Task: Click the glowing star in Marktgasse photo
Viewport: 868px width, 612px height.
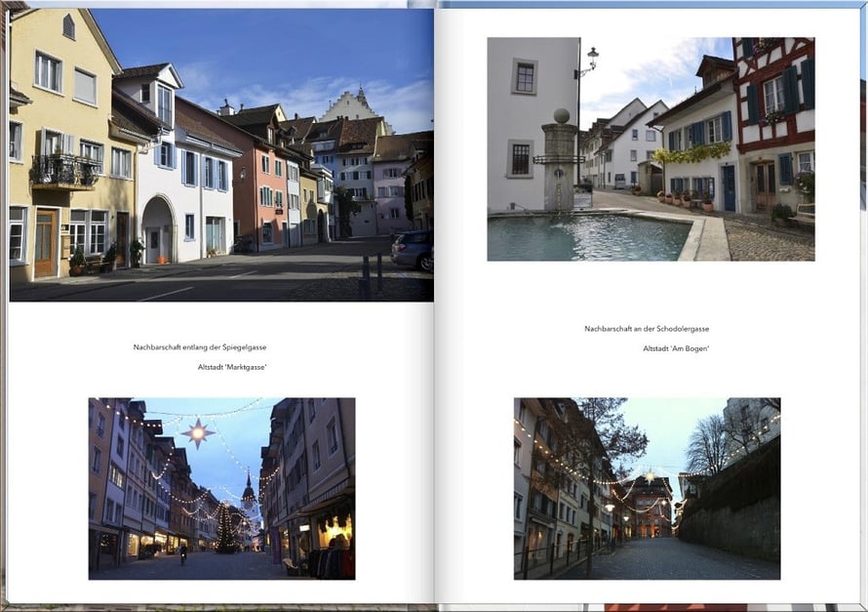Action: pyautogui.click(x=198, y=431)
